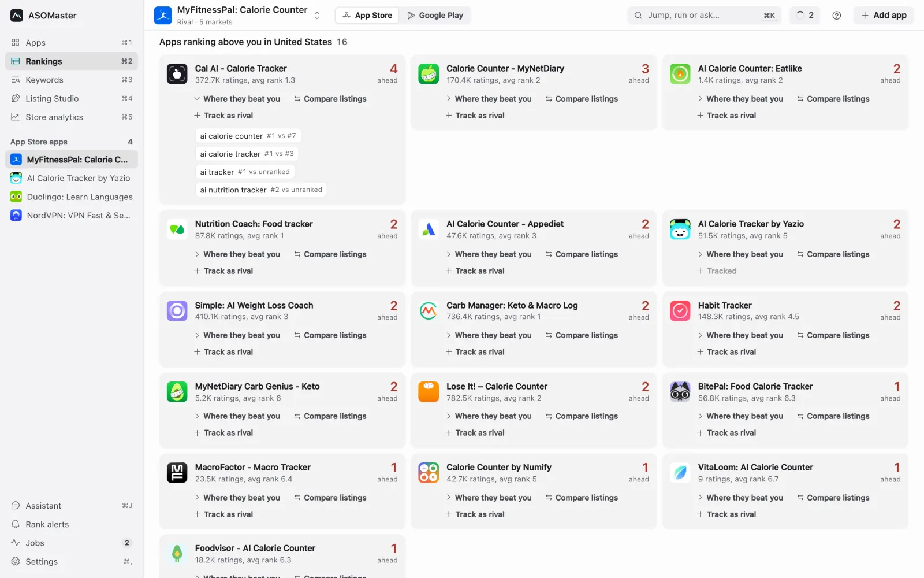The width and height of the screenshot is (924, 578).
Task: Collapse Where they beat you for Cal AI
Action: (x=237, y=99)
